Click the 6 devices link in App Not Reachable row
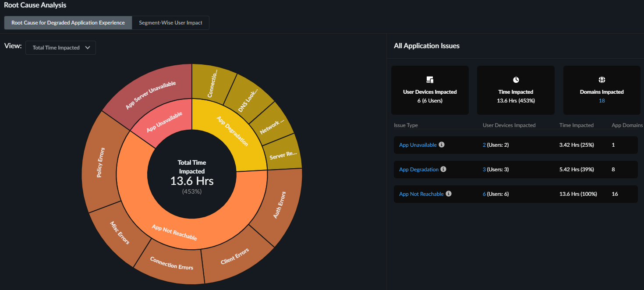This screenshot has height=290, width=644. pos(484,194)
